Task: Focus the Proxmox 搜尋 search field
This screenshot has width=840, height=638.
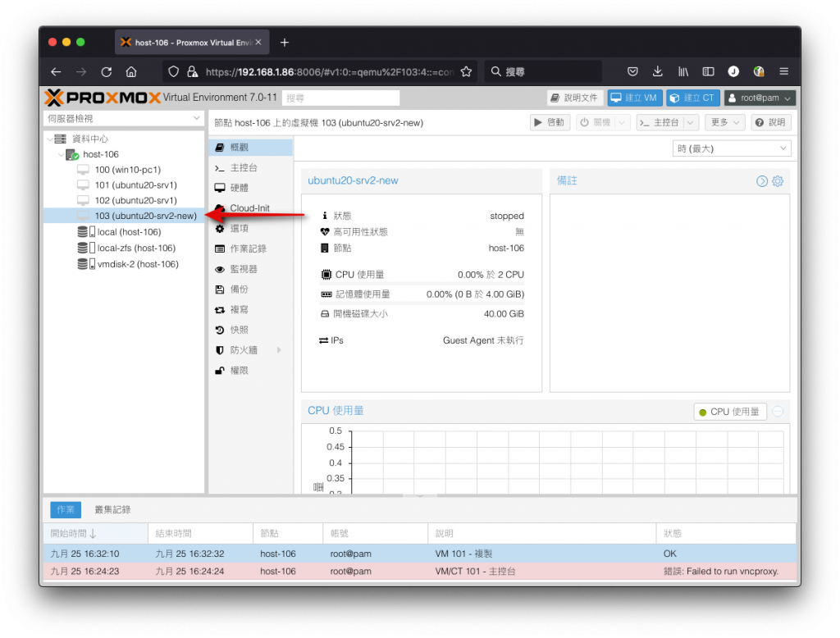Action: [340, 98]
